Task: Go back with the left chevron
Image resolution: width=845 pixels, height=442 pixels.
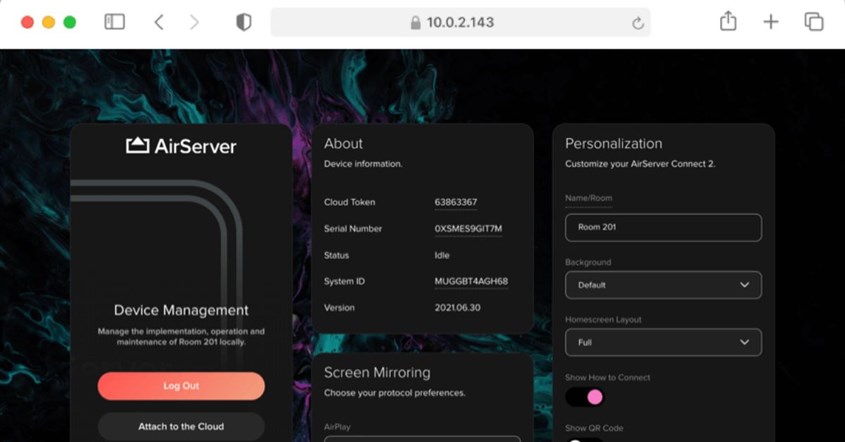Action: (159, 22)
